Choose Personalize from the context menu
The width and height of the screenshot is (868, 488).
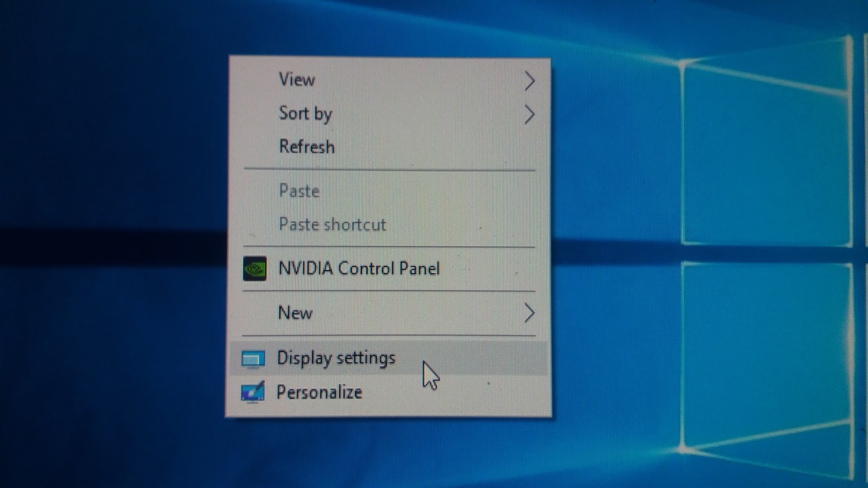click(x=390, y=392)
